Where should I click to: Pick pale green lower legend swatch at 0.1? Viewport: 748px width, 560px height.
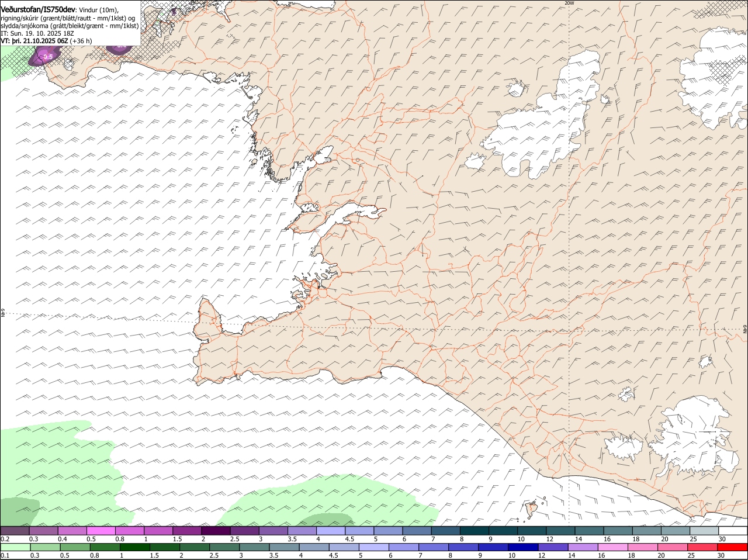(x=15, y=547)
